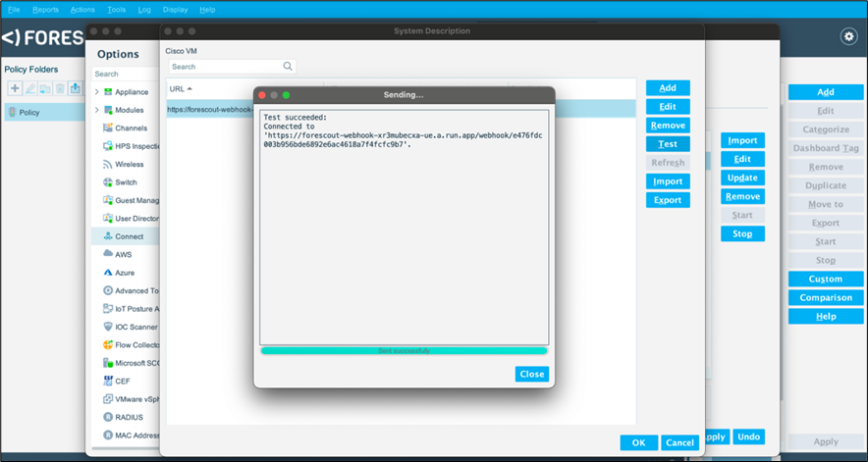Click the IoT Posture Assessment icon
Image resolution: width=868 pixels, height=462 pixels.
click(x=108, y=309)
